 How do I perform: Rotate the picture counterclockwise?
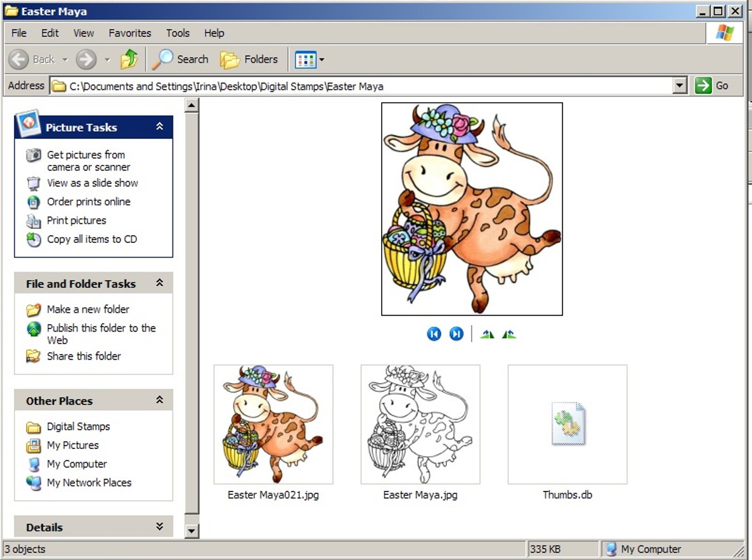(x=509, y=334)
